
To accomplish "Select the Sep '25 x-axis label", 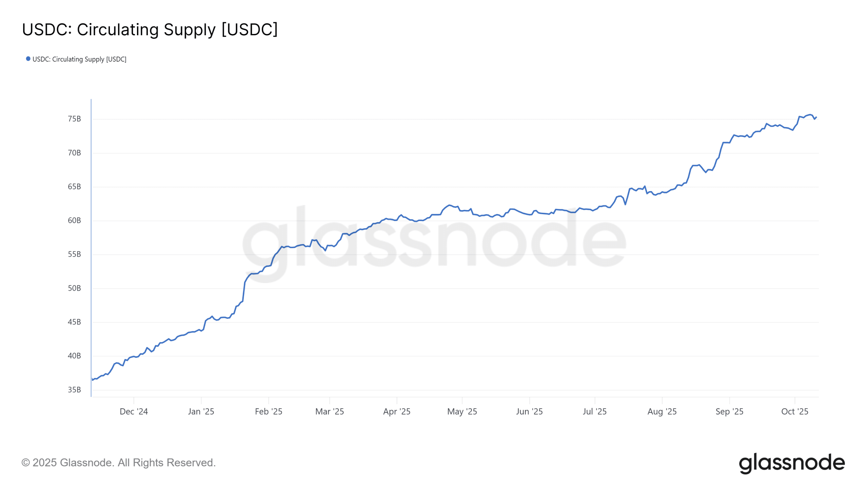I will 729,411.
